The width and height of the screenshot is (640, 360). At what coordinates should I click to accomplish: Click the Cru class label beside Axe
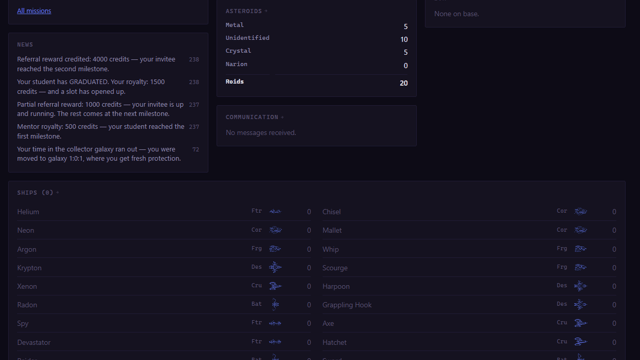[562, 323]
